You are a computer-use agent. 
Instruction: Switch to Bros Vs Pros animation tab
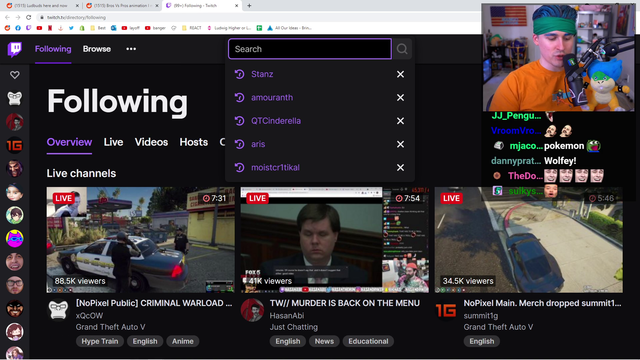click(122, 6)
